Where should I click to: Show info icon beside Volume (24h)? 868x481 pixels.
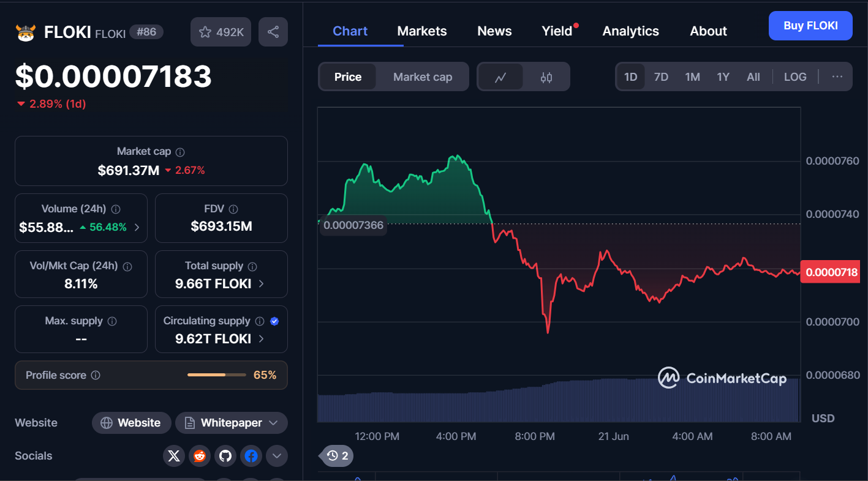(x=116, y=209)
